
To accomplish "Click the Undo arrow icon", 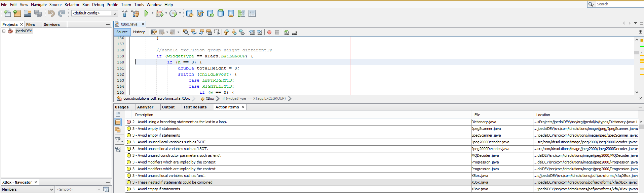I will pyautogui.click(x=51, y=13).
